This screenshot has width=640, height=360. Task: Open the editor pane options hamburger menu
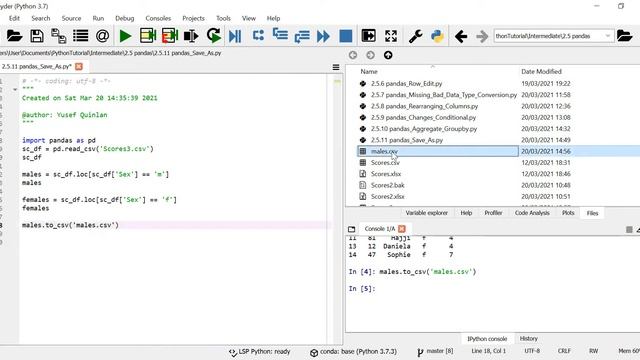336,67
